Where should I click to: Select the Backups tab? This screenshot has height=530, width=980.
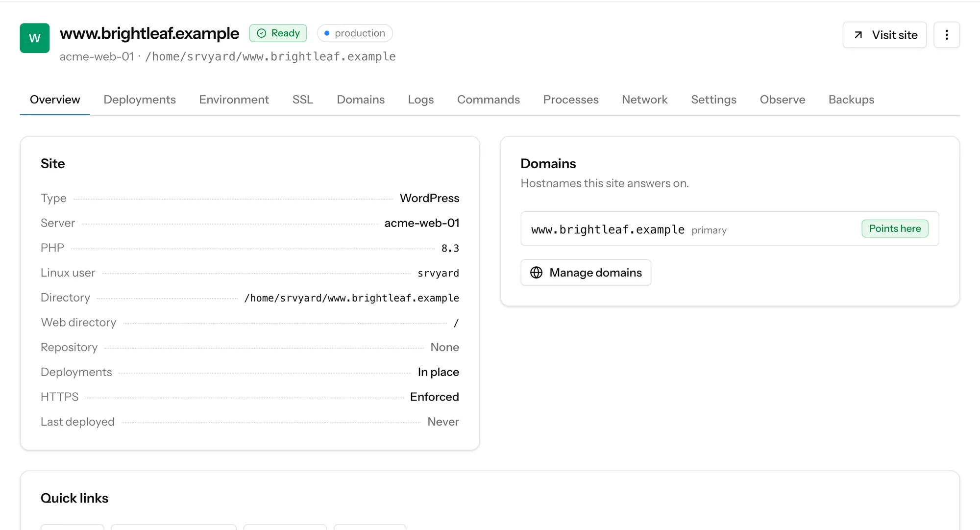(852, 100)
